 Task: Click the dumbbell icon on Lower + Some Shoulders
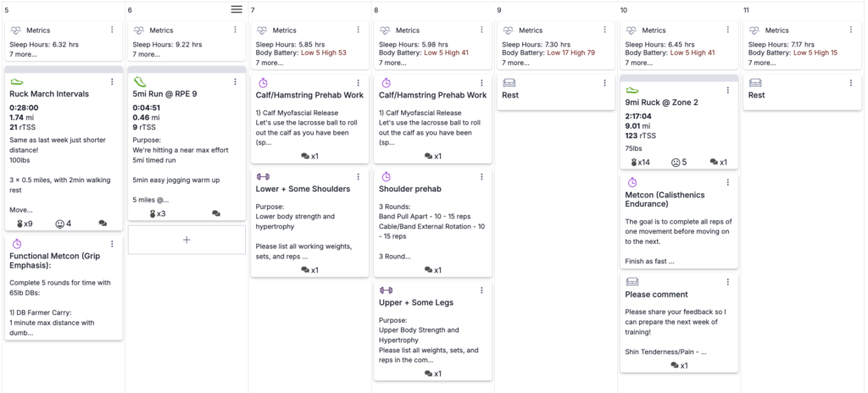(x=263, y=176)
